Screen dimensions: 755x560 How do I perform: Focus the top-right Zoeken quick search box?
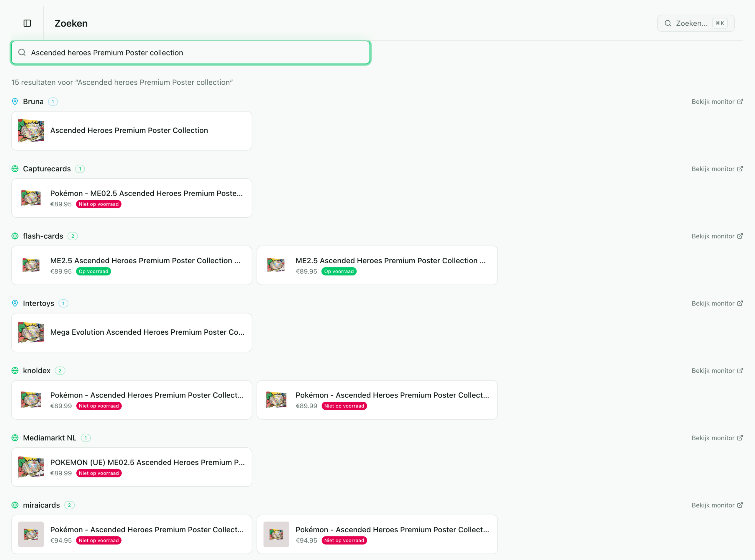click(695, 23)
